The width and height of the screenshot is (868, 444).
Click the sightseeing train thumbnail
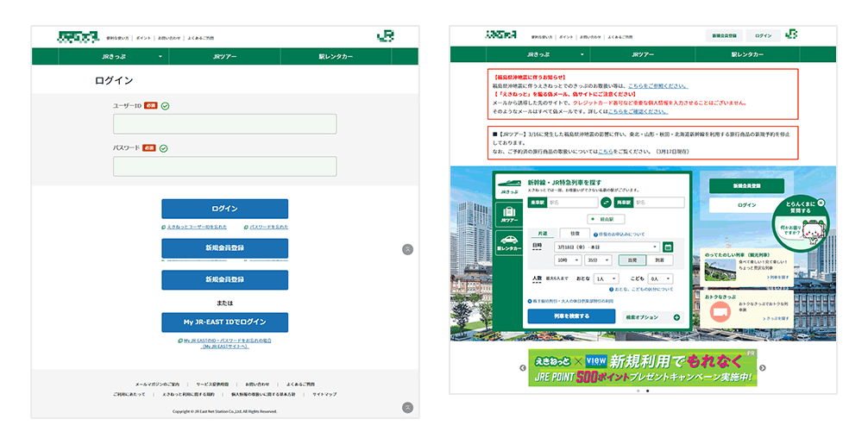720,269
